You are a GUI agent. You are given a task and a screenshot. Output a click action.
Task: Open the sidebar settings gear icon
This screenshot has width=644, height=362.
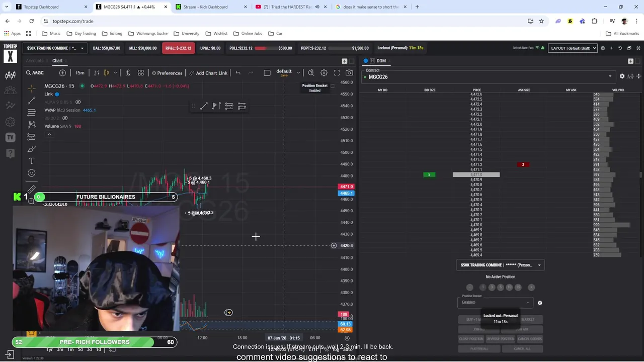[x=10, y=122]
